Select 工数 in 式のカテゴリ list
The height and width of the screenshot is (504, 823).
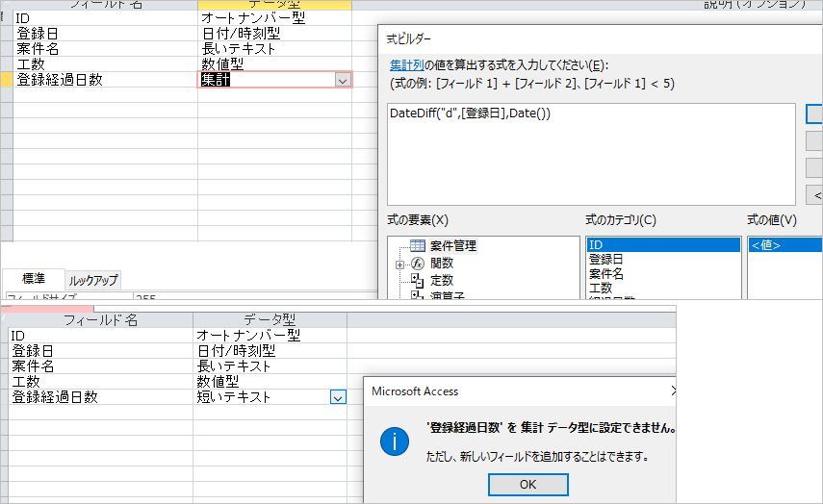(663, 288)
